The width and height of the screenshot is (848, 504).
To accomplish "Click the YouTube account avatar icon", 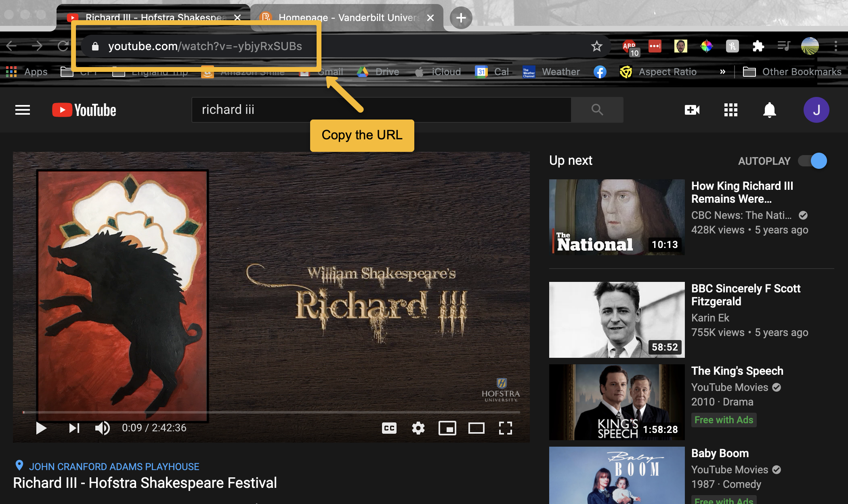I will coord(817,110).
